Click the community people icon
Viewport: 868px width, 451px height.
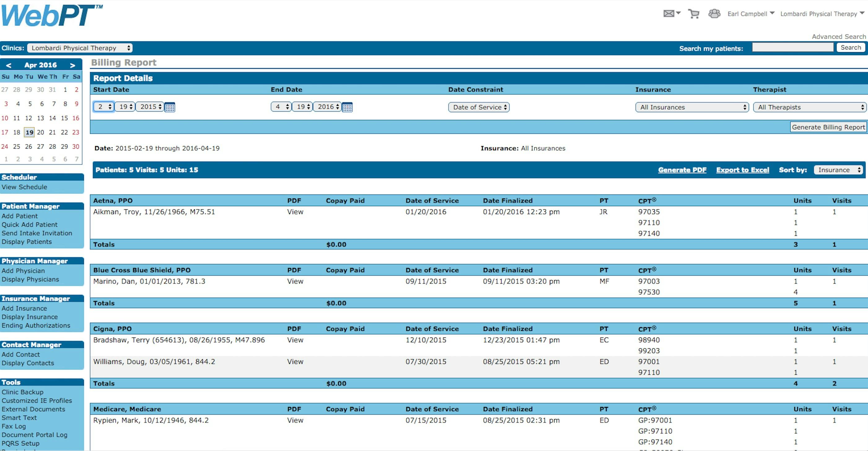714,14
